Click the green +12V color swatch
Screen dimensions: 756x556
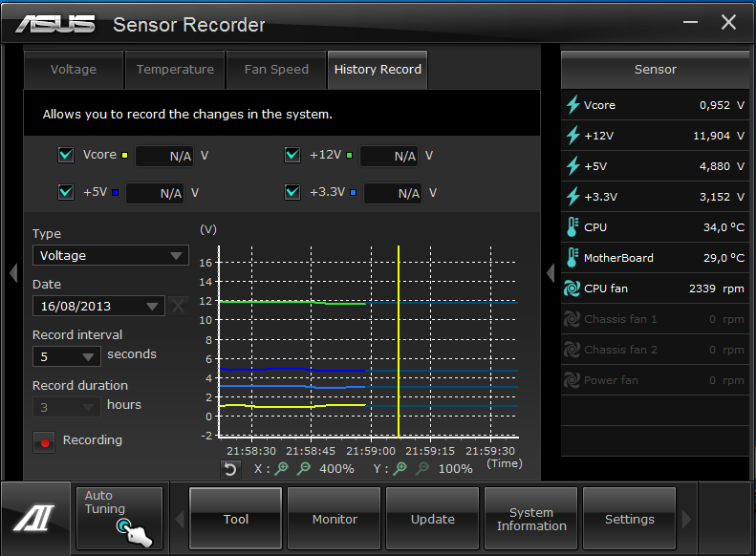click(349, 155)
